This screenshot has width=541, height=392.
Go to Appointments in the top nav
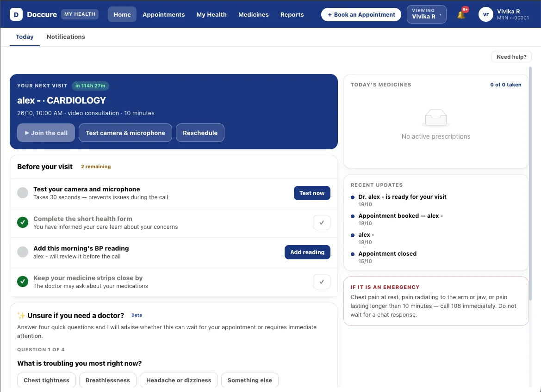(163, 14)
